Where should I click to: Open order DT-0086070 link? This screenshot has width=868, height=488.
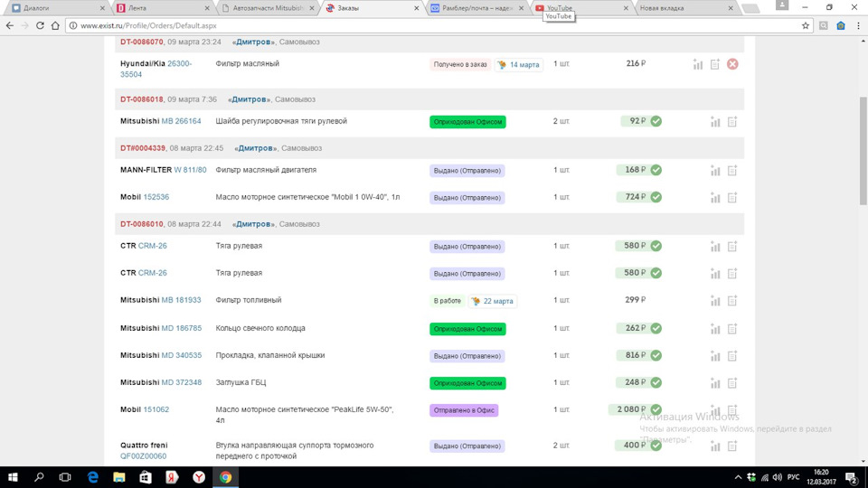click(x=142, y=42)
